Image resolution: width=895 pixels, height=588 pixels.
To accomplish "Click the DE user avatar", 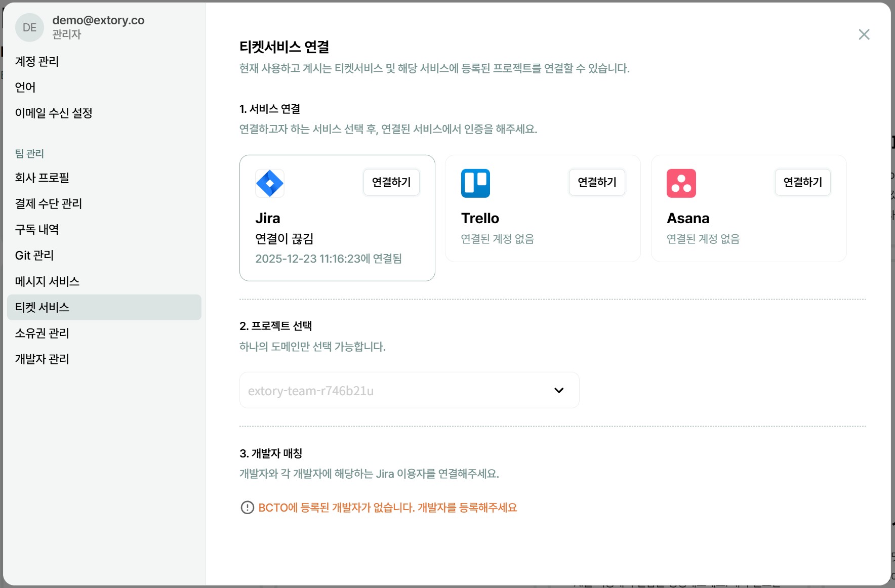I will pyautogui.click(x=29, y=28).
